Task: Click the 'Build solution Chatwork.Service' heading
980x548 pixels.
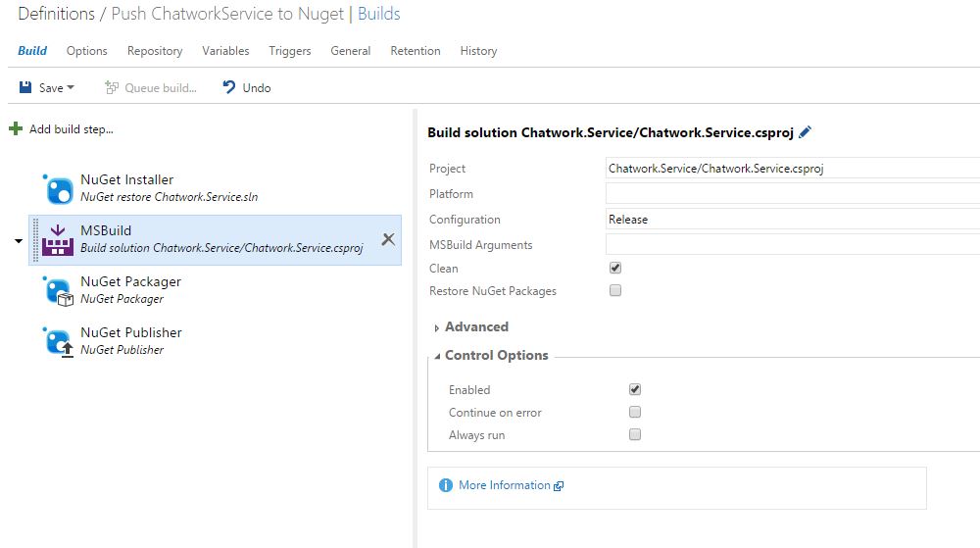Action: (611, 132)
